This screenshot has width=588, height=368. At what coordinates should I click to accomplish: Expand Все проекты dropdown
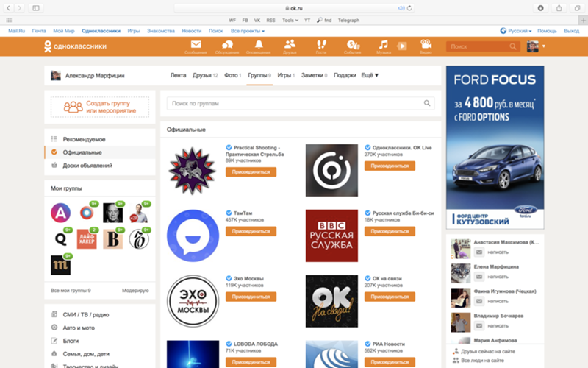click(248, 31)
